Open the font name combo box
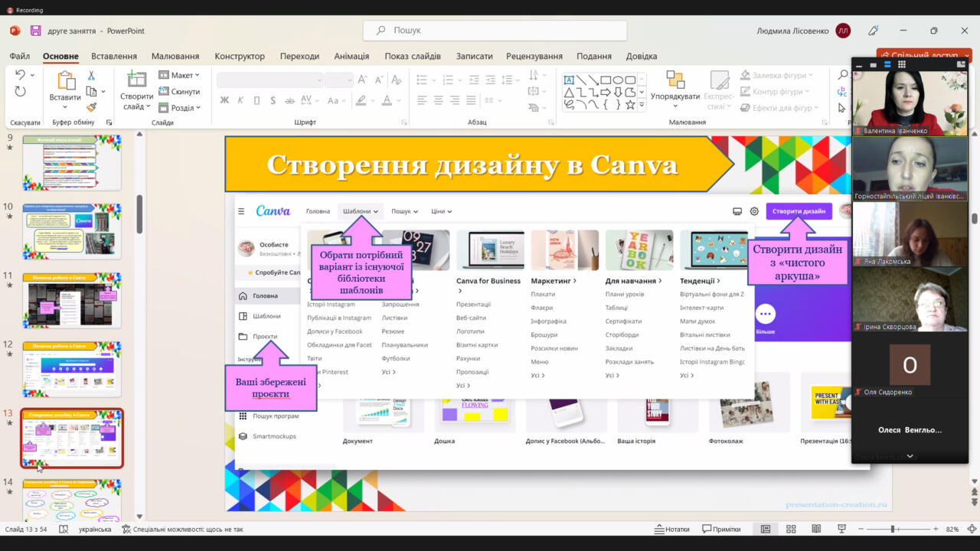This screenshot has width=980, height=551. click(270, 80)
